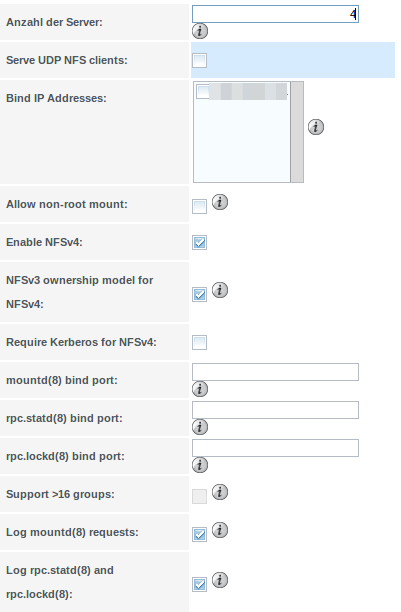This screenshot has height=612, width=401.
Task: Show info icon under rpc.lockd(8) bind port
Action: [x=200, y=465]
